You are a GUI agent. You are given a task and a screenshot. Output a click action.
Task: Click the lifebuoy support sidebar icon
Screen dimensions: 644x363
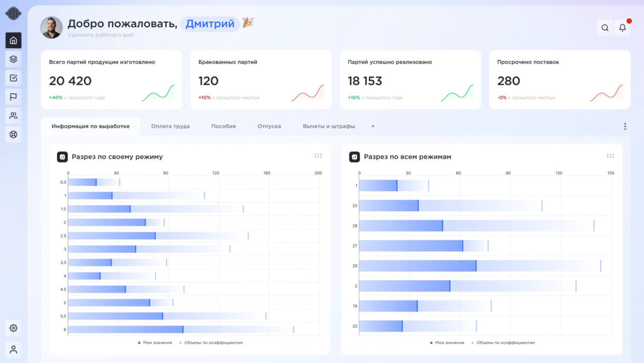pos(14,134)
